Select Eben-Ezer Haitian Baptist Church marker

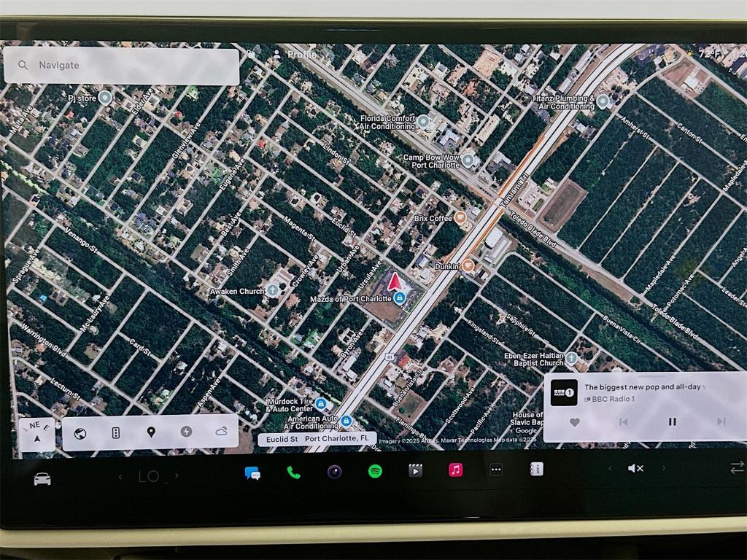[x=571, y=359]
